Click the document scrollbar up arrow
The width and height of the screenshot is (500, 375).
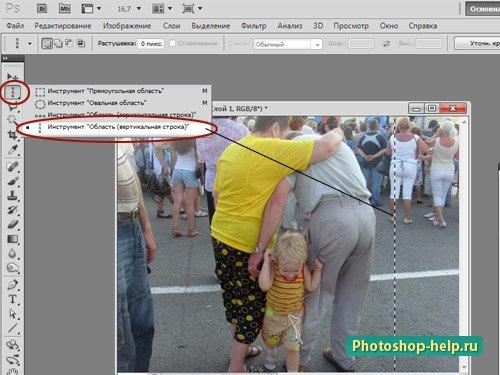464,123
